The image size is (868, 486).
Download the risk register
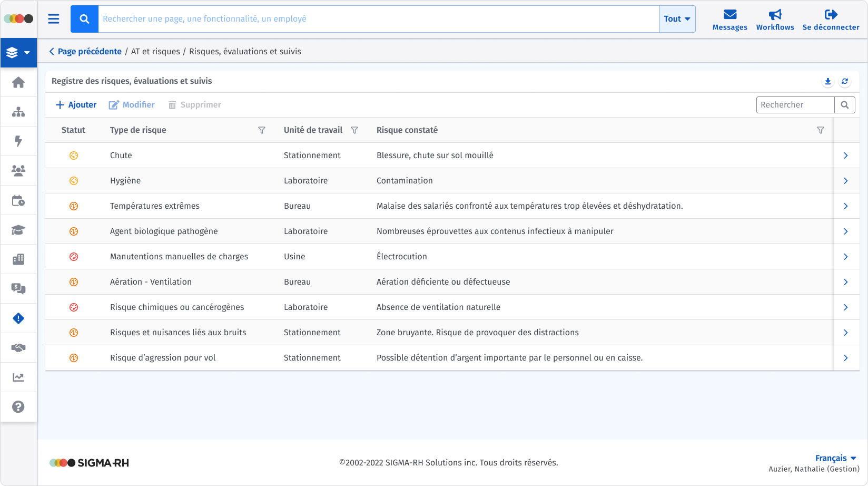click(828, 81)
